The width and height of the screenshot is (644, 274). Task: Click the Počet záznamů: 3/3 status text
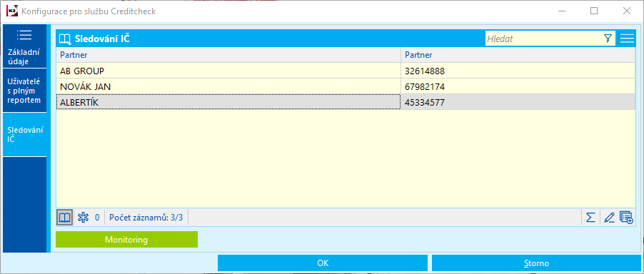pos(146,218)
